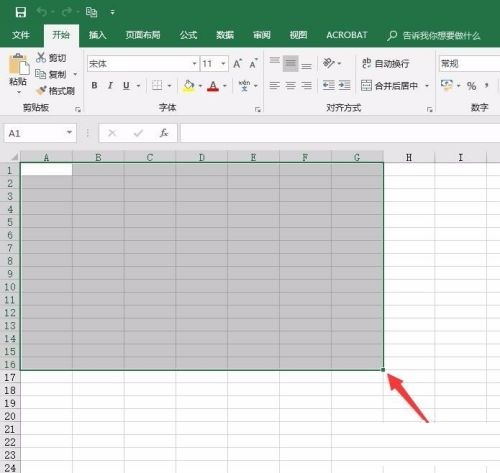Open the File (文件) tab
The height and width of the screenshot is (473, 500).
21,35
